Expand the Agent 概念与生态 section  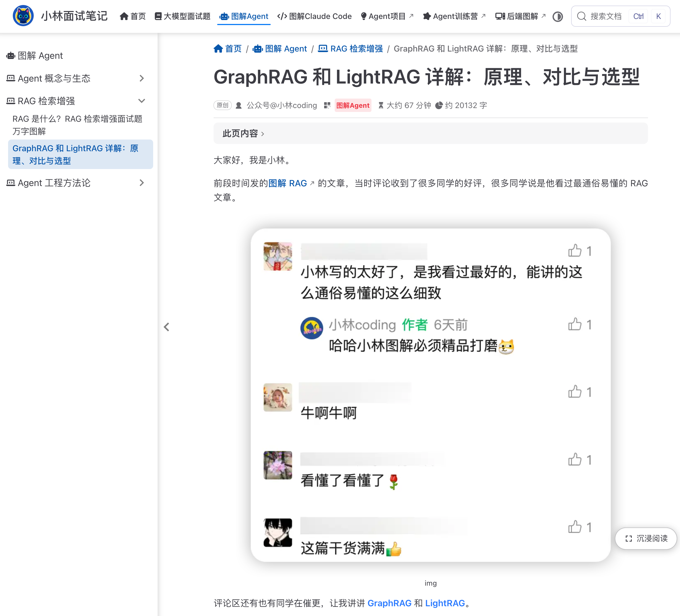[76, 78]
